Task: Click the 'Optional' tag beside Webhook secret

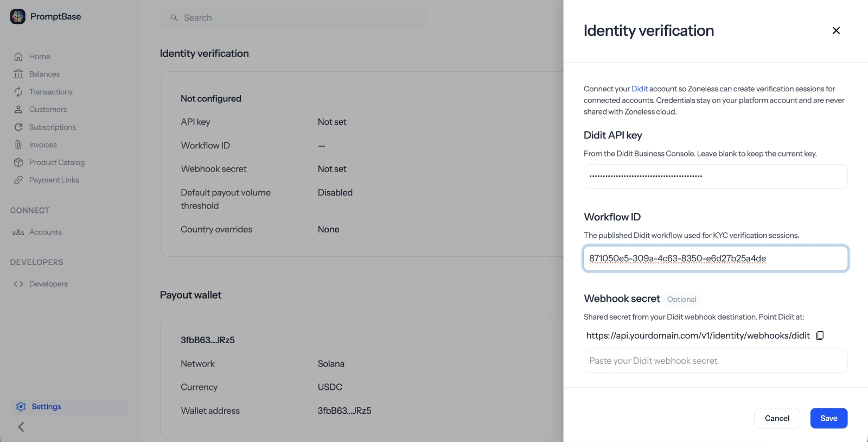Action: coord(682,299)
